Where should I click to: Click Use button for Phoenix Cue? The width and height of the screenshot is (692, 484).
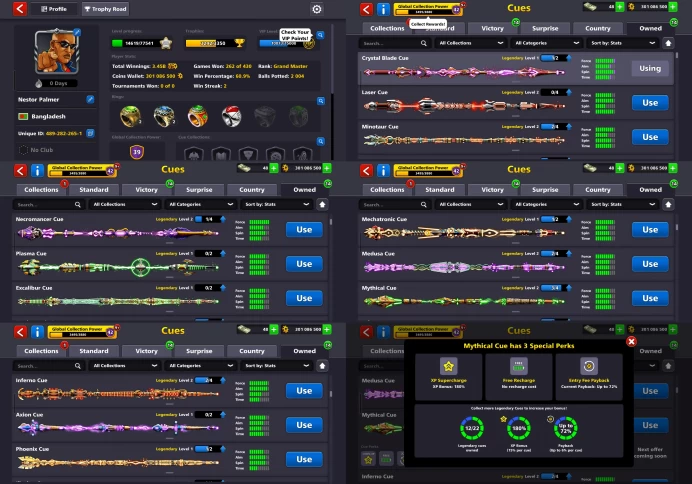pyautogui.click(x=304, y=459)
